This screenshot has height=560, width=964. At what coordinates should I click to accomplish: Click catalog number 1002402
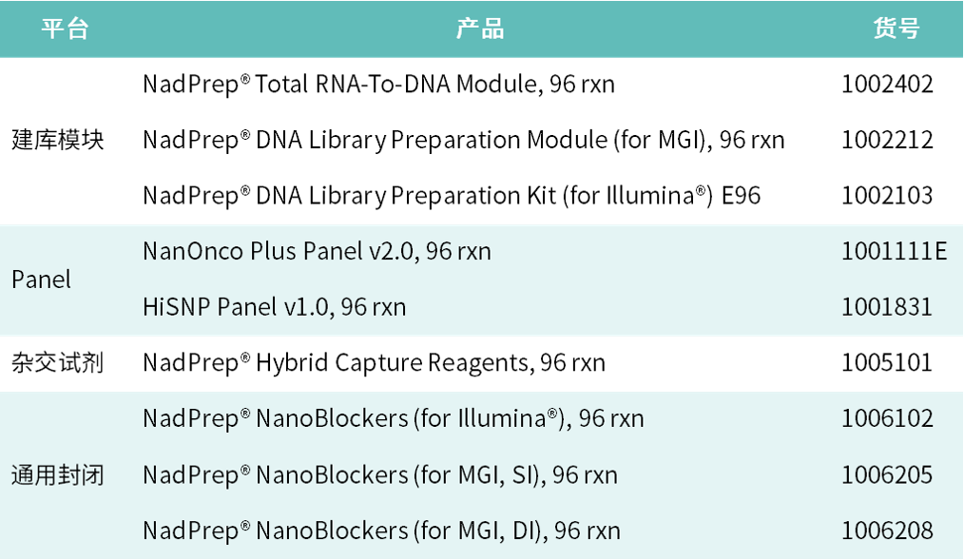(x=887, y=85)
